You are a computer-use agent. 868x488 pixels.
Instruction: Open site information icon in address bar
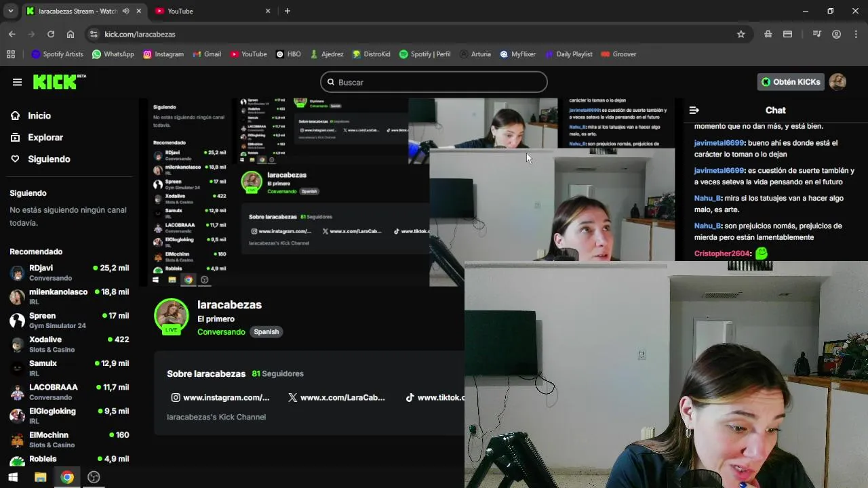point(94,34)
